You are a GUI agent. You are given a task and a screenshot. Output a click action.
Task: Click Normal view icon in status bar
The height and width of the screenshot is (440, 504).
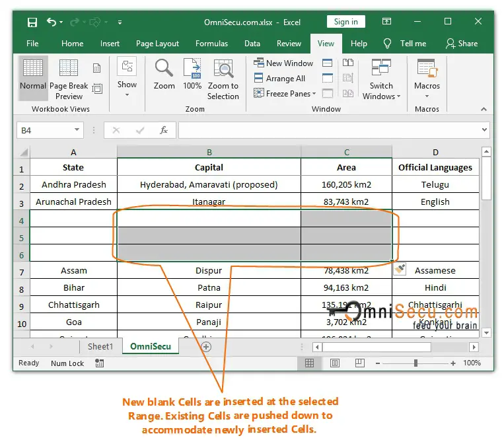click(310, 363)
